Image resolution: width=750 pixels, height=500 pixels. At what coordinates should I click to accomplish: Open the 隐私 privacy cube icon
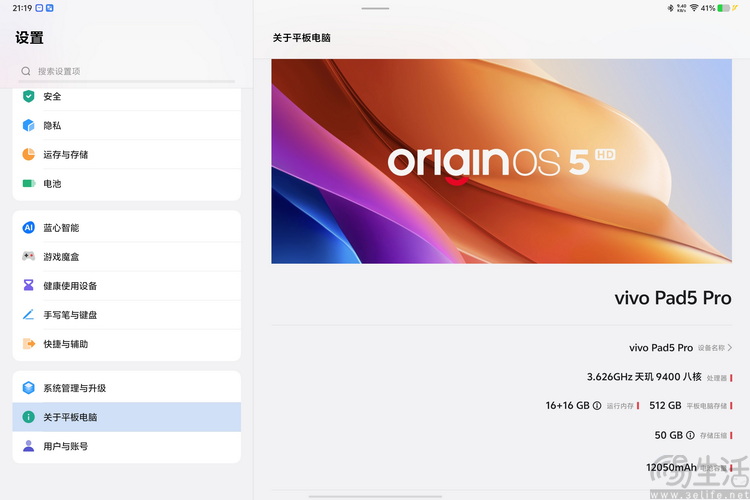point(29,125)
